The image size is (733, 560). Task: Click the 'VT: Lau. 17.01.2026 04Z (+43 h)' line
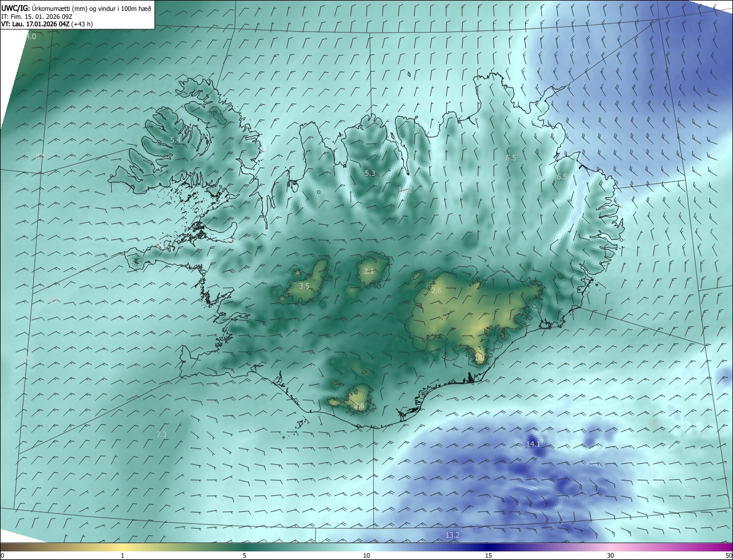click(47, 24)
